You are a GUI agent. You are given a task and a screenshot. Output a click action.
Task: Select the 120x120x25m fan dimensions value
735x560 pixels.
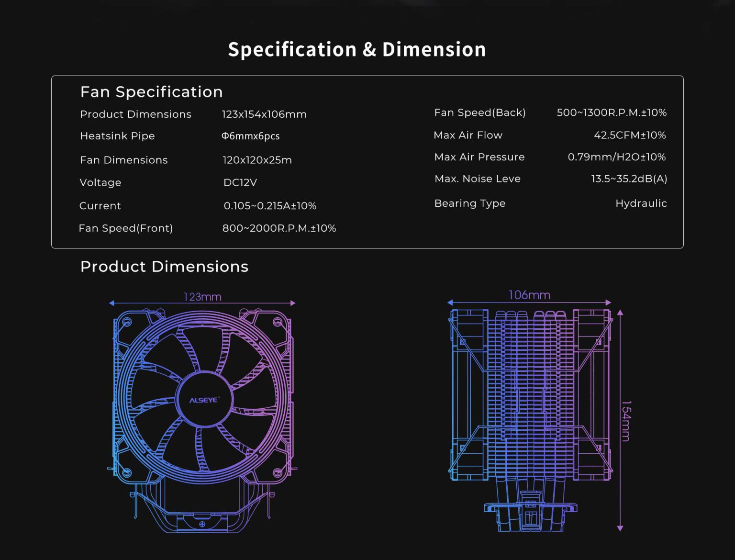257,160
